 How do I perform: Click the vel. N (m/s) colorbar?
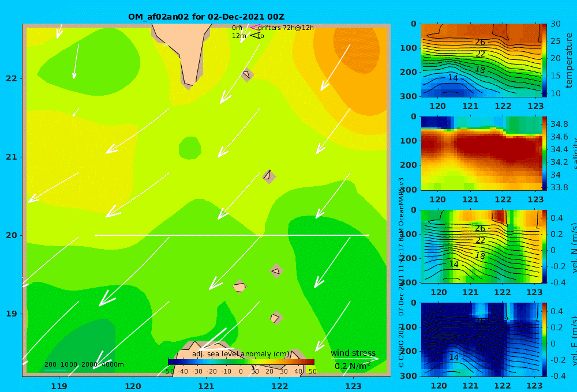pos(544,246)
